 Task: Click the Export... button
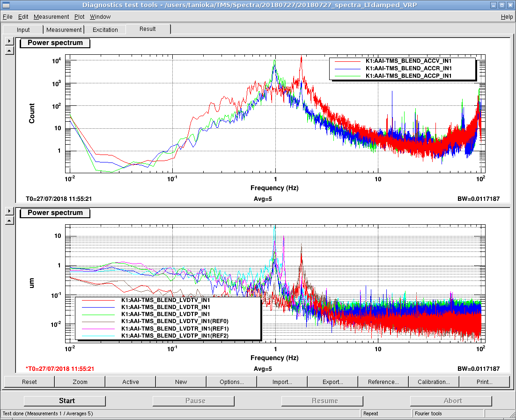(333, 382)
